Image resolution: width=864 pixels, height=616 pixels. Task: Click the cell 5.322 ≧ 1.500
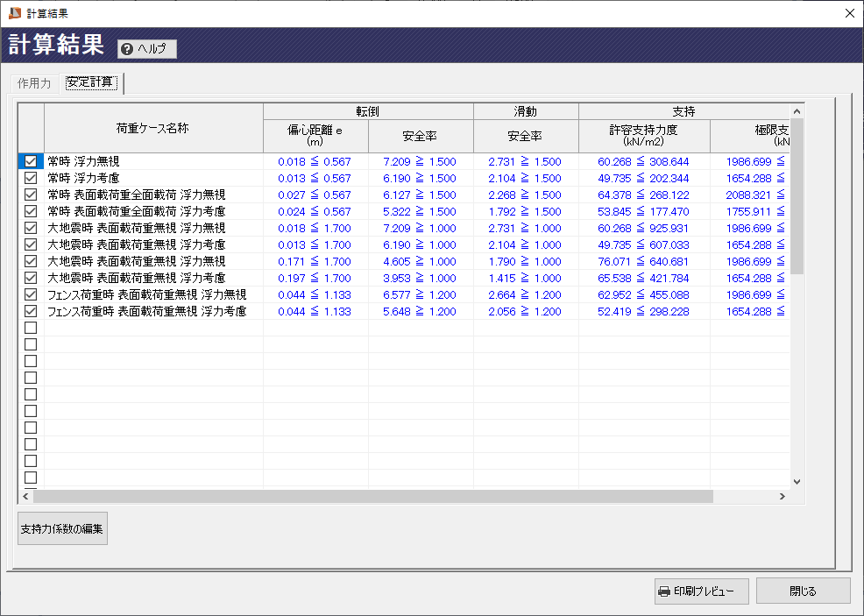[x=420, y=211]
